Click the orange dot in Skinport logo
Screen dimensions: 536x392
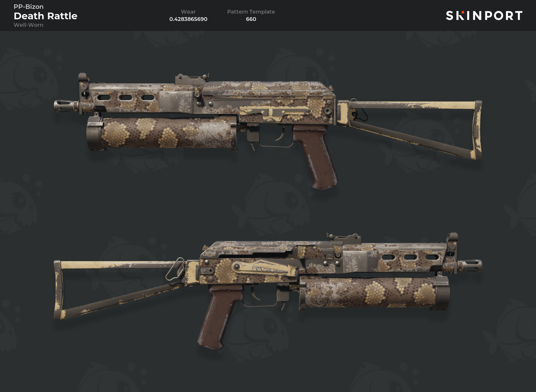pos(463,12)
